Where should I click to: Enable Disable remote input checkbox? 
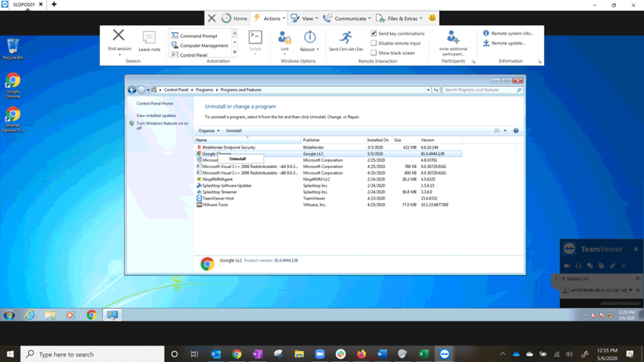point(374,43)
